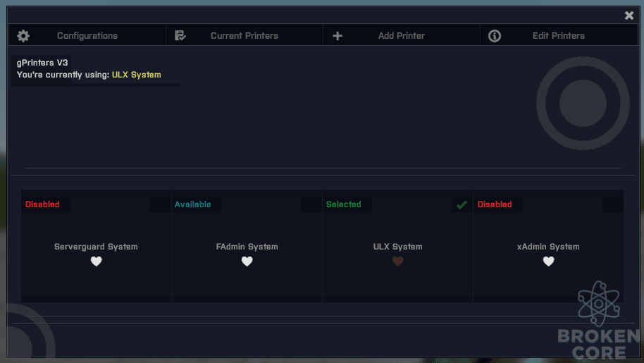Click the red heart under ULX System
The height and width of the screenshot is (363, 644).
pyautogui.click(x=397, y=262)
